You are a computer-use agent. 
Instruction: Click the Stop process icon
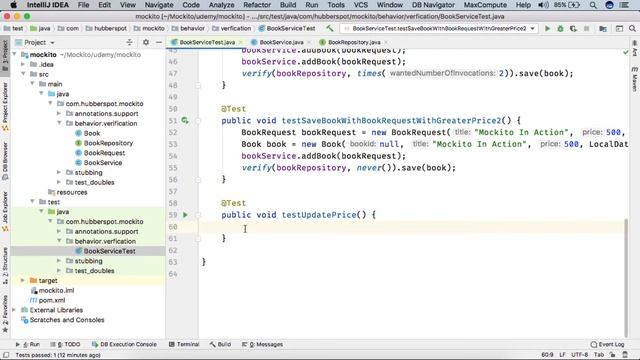(587, 29)
